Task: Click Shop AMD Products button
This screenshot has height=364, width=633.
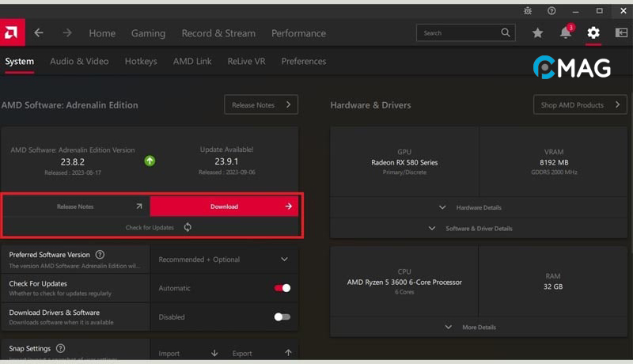Action: [x=580, y=104]
